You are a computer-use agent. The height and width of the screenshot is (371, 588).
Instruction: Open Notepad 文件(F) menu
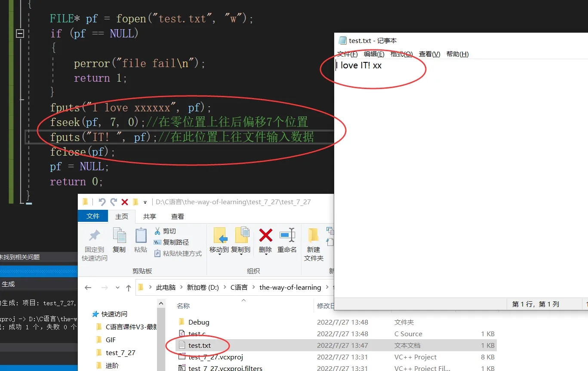tap(348, 54)
